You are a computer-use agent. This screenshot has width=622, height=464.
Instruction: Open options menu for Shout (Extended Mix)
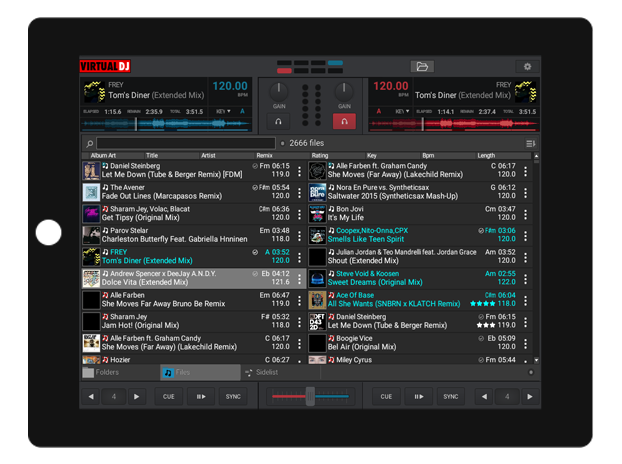point(526,257)
